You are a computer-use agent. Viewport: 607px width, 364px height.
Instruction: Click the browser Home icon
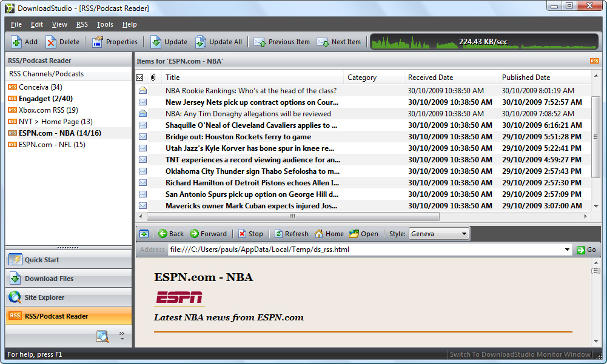(319, 234)
